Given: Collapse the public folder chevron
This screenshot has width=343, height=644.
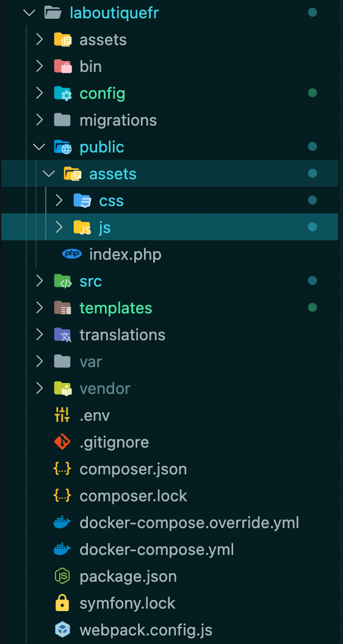Looking at the screenshot, I should coord(40,147).
